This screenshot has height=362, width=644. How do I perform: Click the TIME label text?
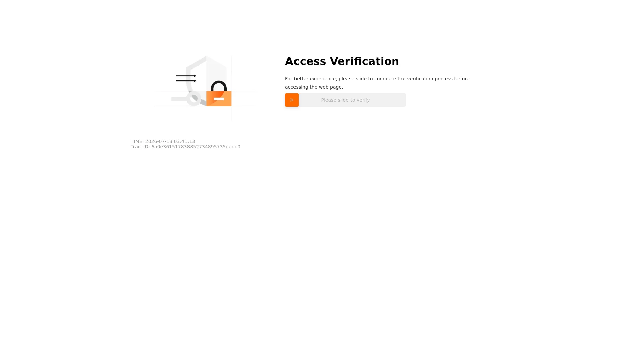click(x=137, y=141)
